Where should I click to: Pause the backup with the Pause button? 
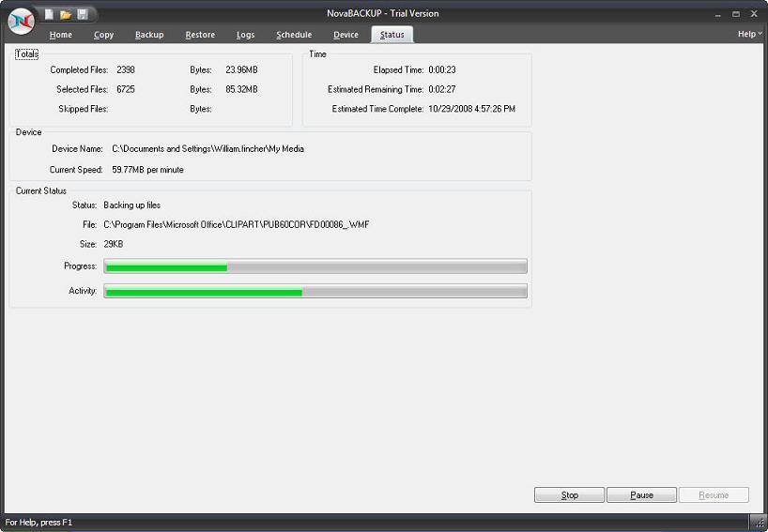tap(641, 494)
